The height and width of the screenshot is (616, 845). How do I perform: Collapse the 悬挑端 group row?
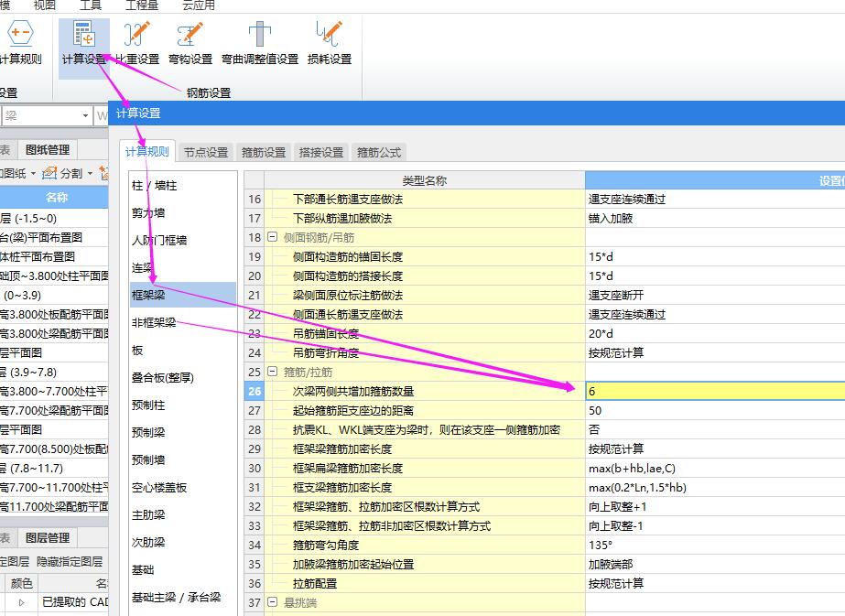[273, 602]
